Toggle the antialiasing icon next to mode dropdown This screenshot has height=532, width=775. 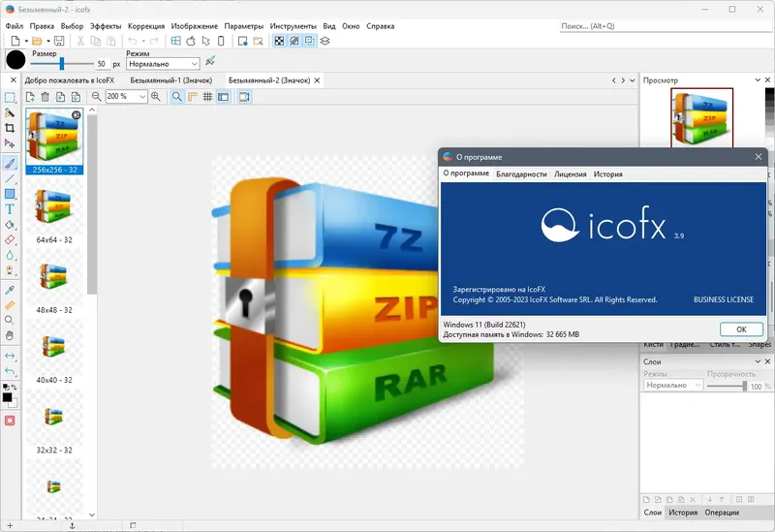(210, 61)
